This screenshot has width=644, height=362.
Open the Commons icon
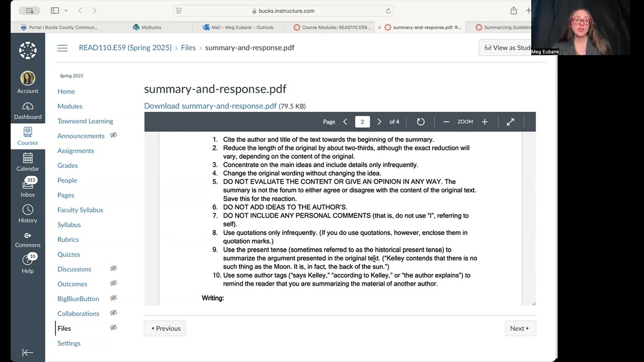click(x=28, y=235)
